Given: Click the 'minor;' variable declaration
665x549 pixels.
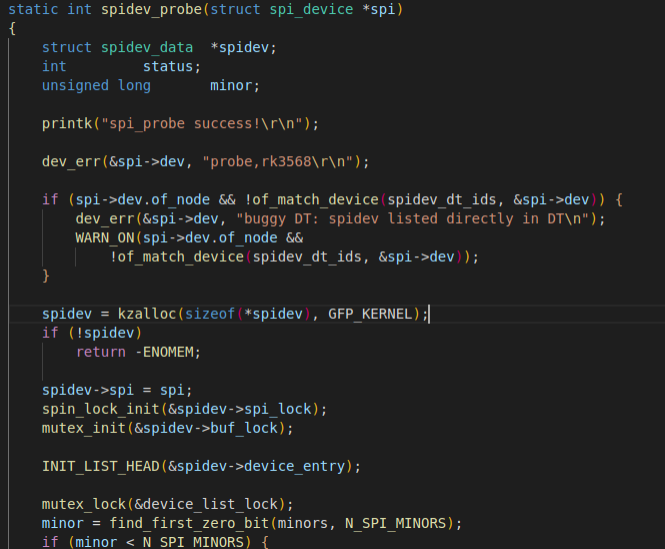Looking at the screenshot, I should click(235, 86).
